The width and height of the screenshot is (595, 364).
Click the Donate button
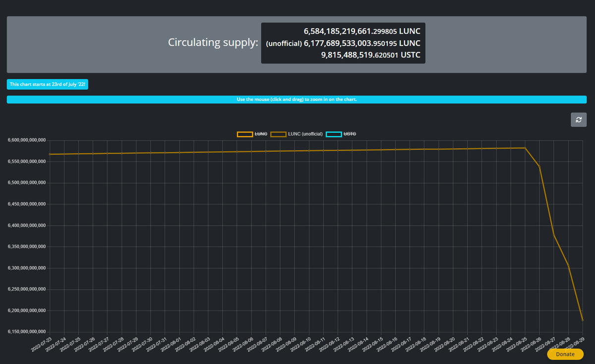(x=565, y=354)
